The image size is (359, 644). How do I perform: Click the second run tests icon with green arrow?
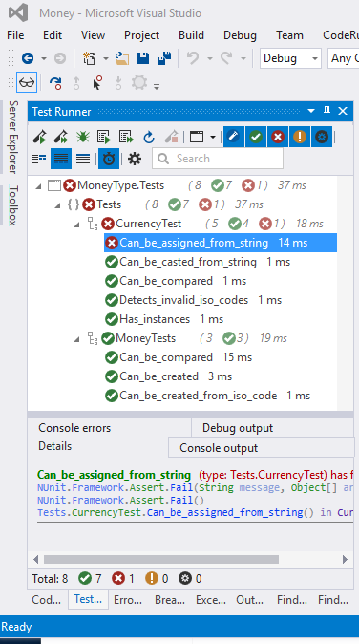coord(61,137)
